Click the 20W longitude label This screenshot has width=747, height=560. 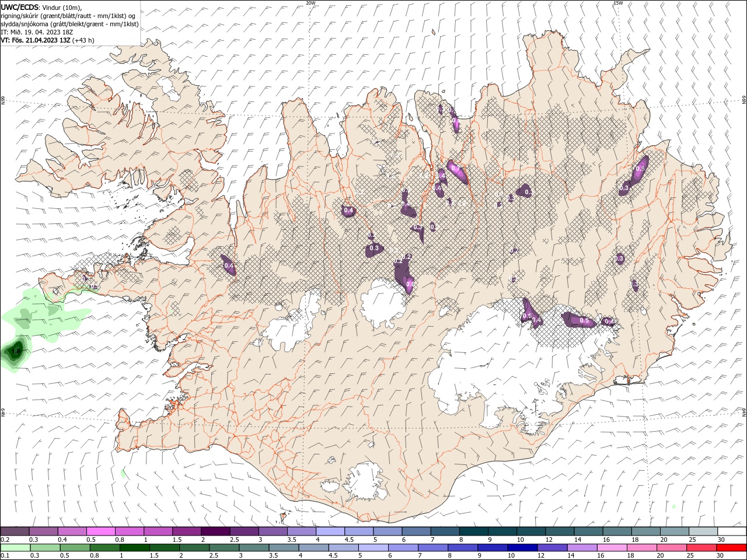[x=310, y=3]
